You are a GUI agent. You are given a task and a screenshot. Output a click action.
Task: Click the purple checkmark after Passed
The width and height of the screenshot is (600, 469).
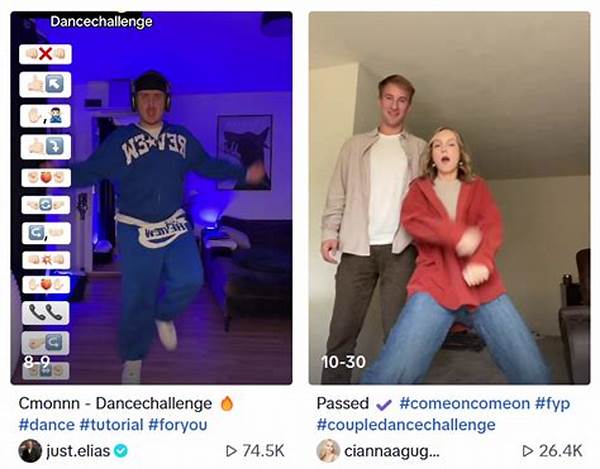(384, 404)
